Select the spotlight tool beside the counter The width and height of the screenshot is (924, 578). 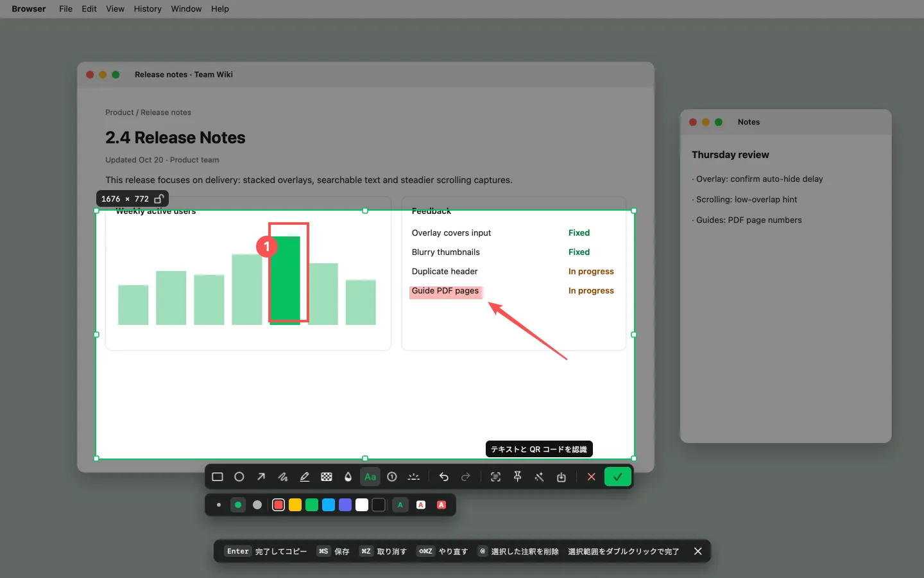click(x=414, y=477)
